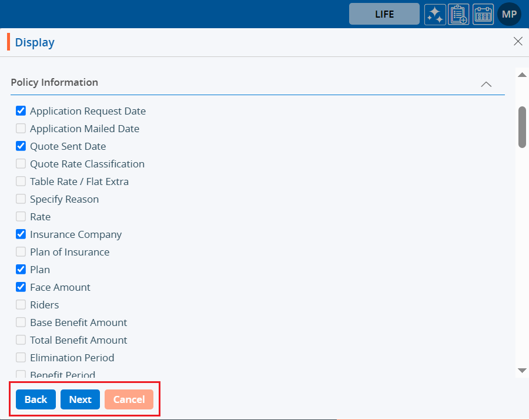Enable the Application Mailed Date checkbox
Image resolution: width=529 pixels, height=420 pixels.
(x=21, y=129)
